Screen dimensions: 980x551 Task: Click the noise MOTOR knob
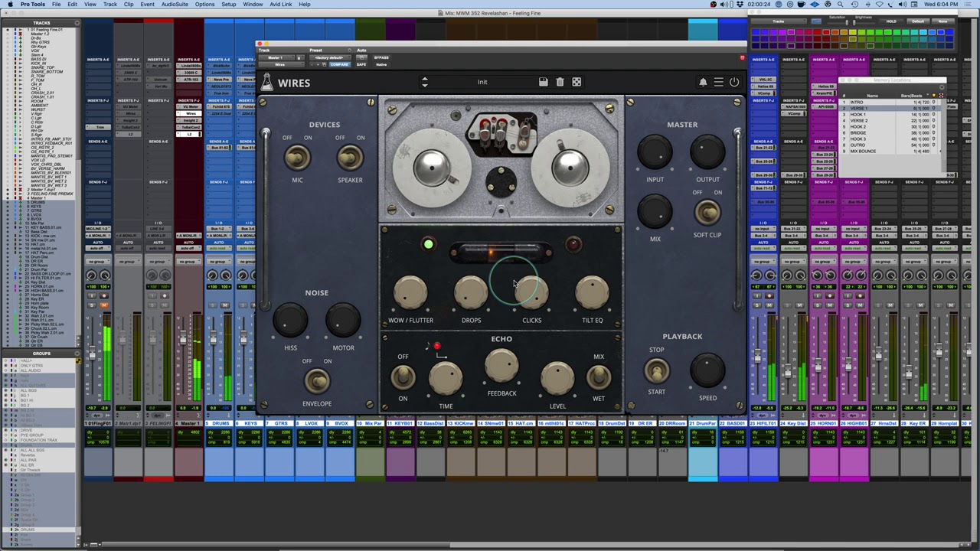coord(343,321)
